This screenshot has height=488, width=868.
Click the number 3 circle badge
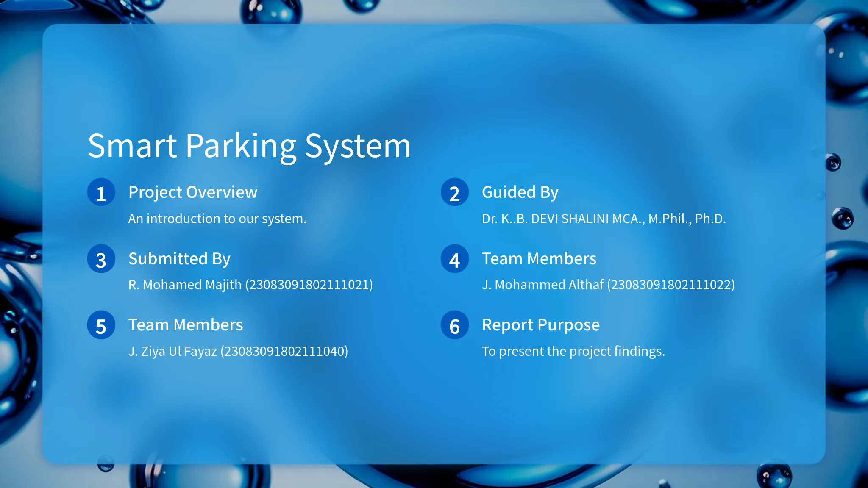click(101, 259)
